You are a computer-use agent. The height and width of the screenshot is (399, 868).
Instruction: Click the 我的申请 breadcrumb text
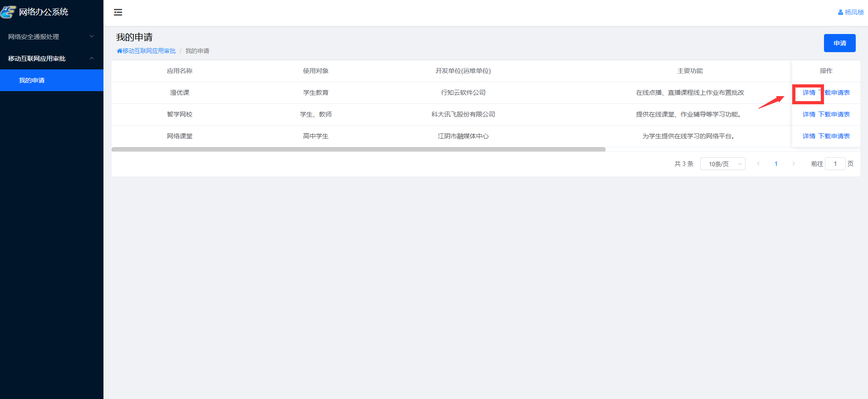click(x=197, y=51)
